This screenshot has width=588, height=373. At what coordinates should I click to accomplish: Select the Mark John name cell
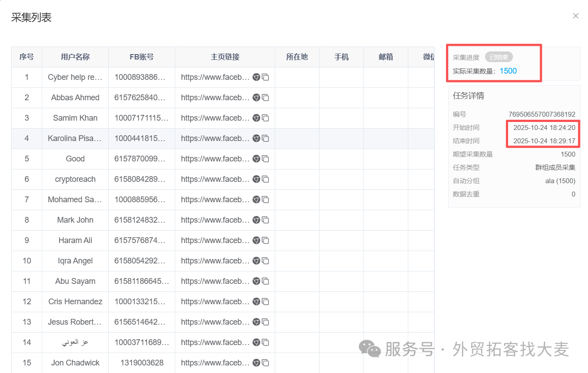(x=75, y=220)
